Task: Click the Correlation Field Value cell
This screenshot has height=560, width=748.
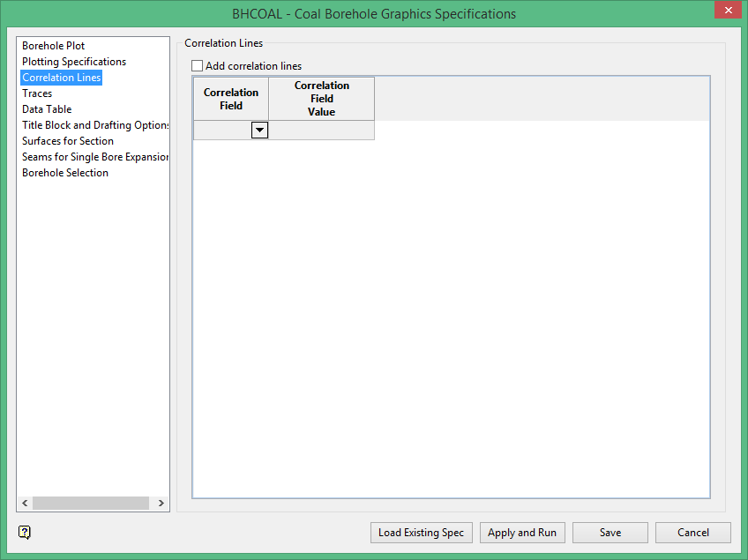Action: (x=322, y=131)
